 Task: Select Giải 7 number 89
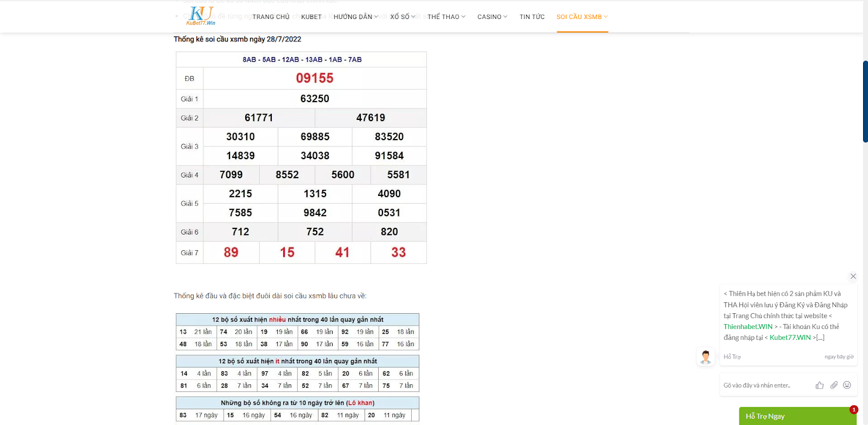click(x=231, y=252)
